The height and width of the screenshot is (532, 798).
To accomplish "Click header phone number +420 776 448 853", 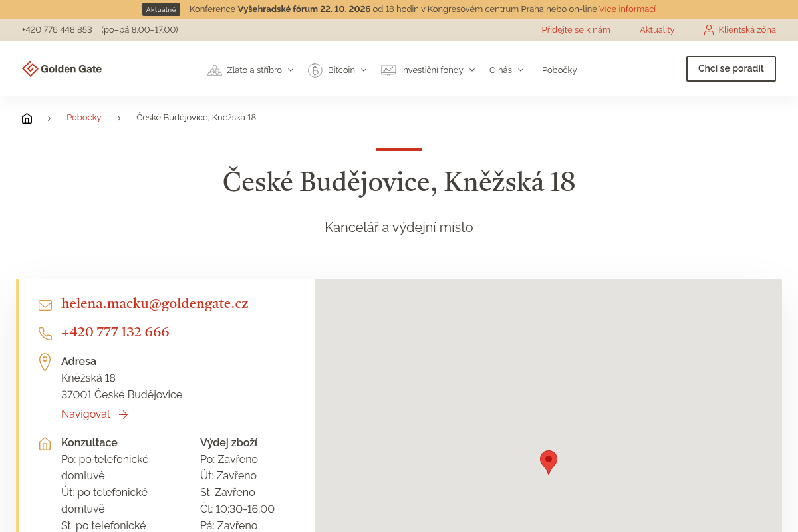I will [57, 30].
